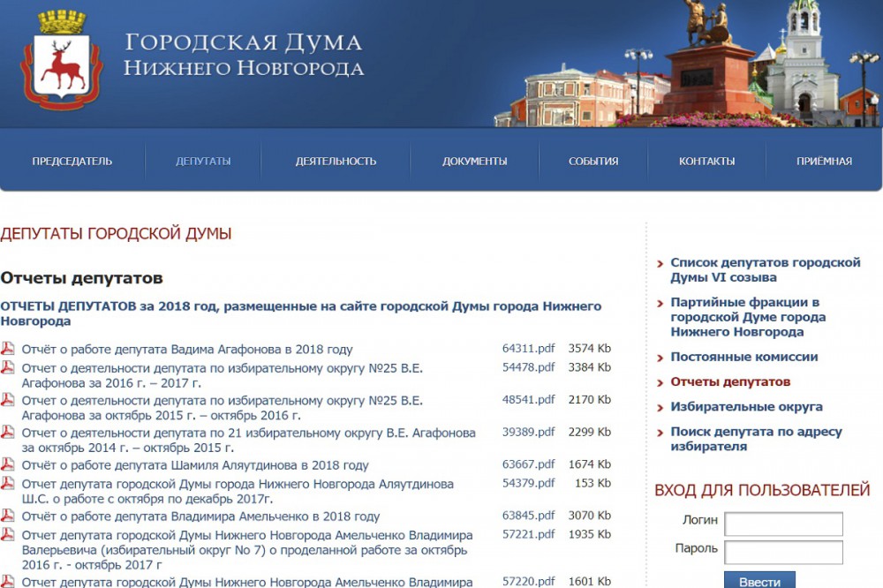This screenshot has height=588, width=883.
Task: Click PDF icon next to 48541.pdf report
Action: coord(8,400)
